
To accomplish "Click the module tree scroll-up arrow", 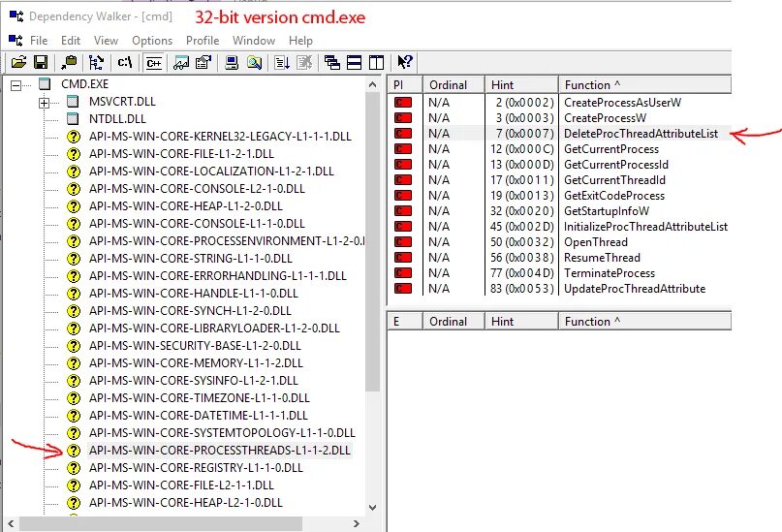I will [372, 84].
